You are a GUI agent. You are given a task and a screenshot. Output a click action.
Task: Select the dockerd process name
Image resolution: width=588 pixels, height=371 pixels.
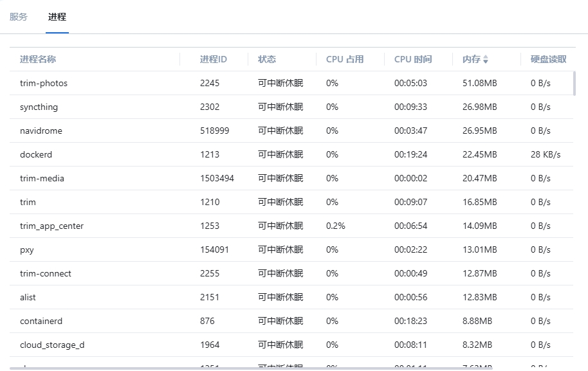tap(36, 154)
